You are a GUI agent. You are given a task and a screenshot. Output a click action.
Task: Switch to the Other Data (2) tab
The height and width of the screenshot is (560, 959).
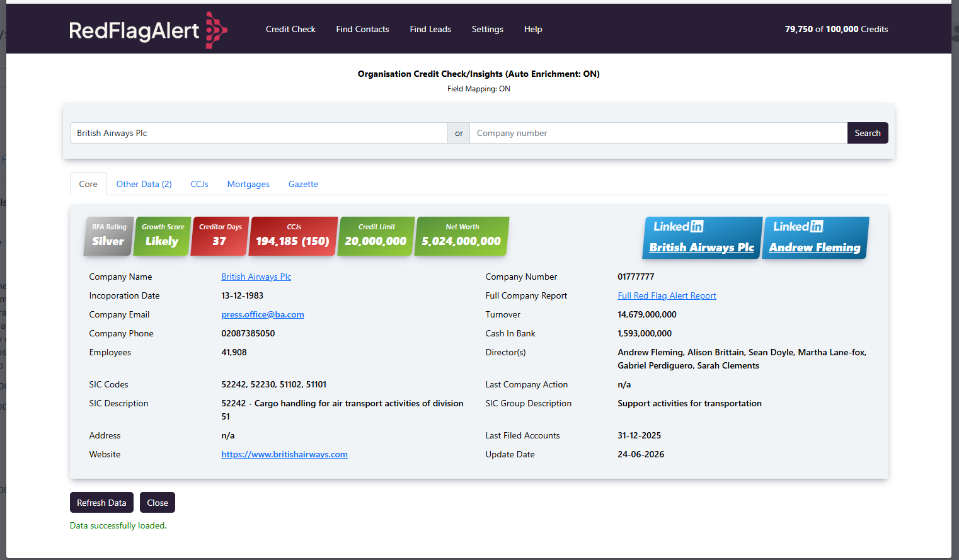click(144, 184)
